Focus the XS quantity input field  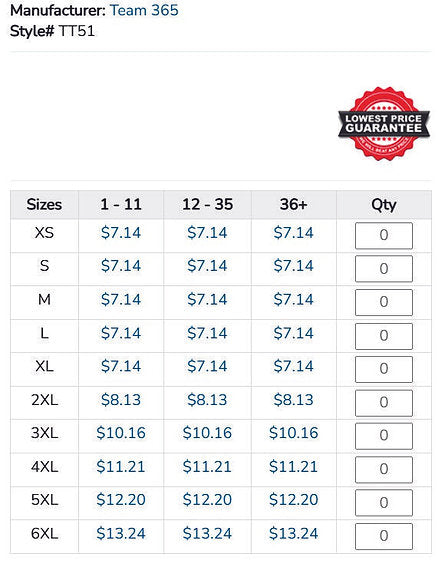(x=384, y=236)
